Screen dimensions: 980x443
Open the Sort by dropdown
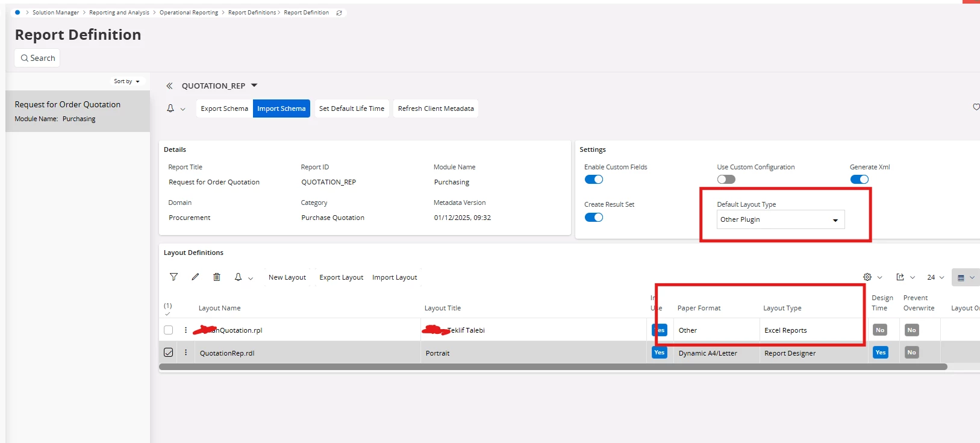coord(126,81)
